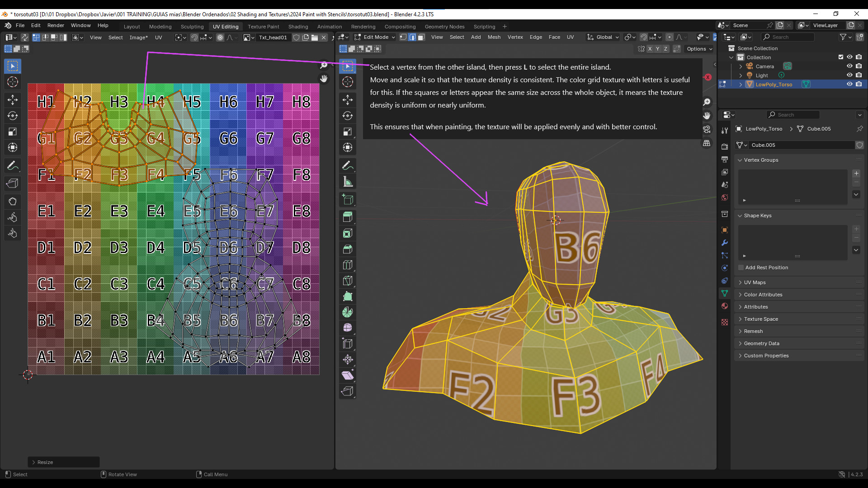This screenshot has width=868, height=488.
Task: Open image file via folder icon in UV editor
Action: (x=315, y=38)
